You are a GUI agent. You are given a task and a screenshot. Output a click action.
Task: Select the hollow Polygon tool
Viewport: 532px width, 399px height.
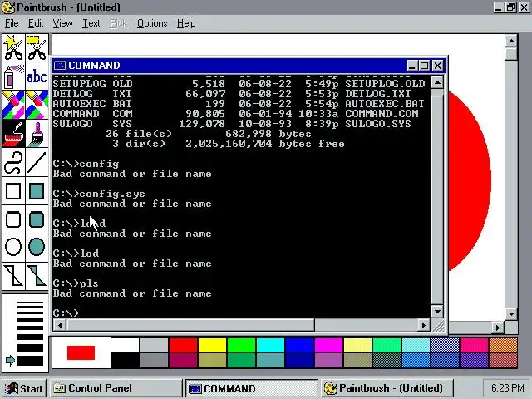point(13,276)
